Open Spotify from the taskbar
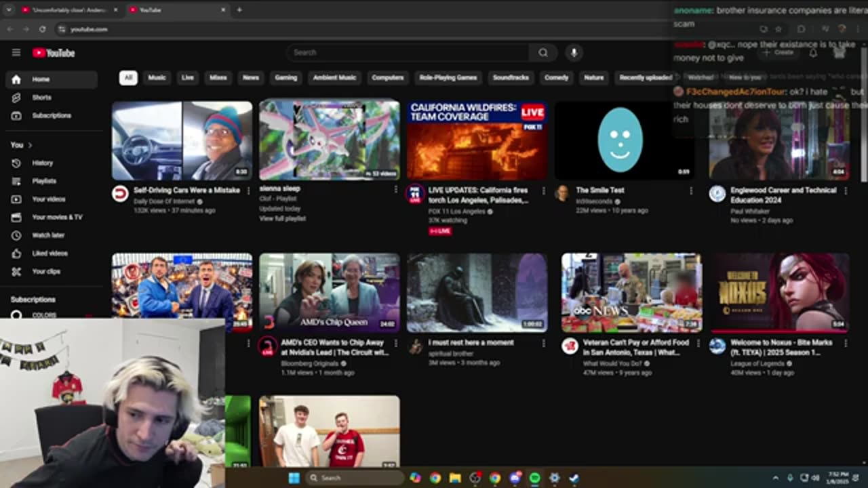The width and height of the screenshot is (868, 488). [534, 478]
